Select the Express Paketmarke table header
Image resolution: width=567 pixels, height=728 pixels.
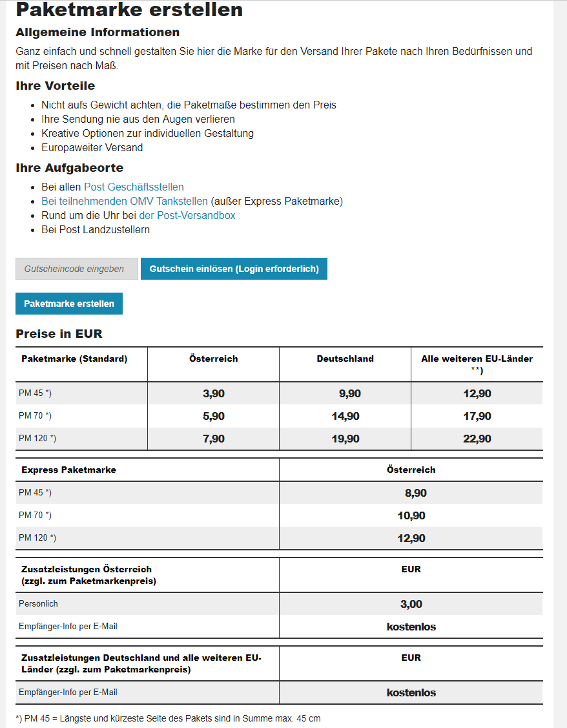[68, 470]
